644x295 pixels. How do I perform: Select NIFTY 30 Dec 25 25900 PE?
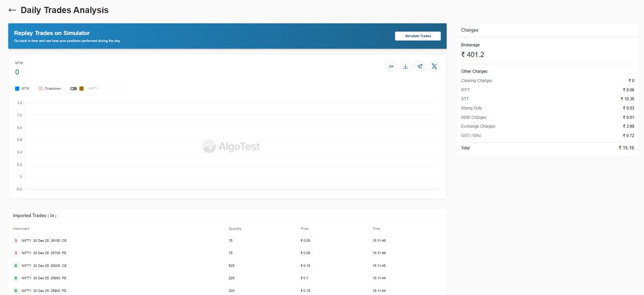tap(44, 290)
